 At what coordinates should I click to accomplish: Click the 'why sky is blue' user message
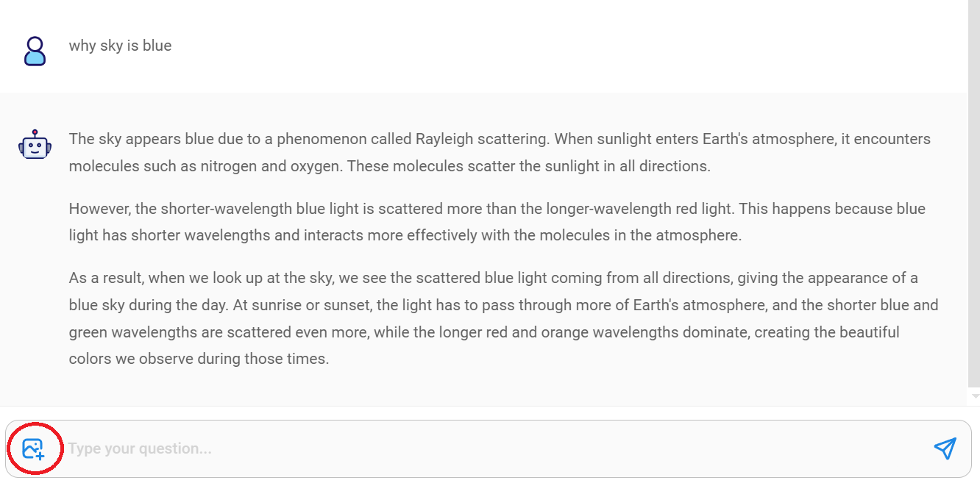120,46
